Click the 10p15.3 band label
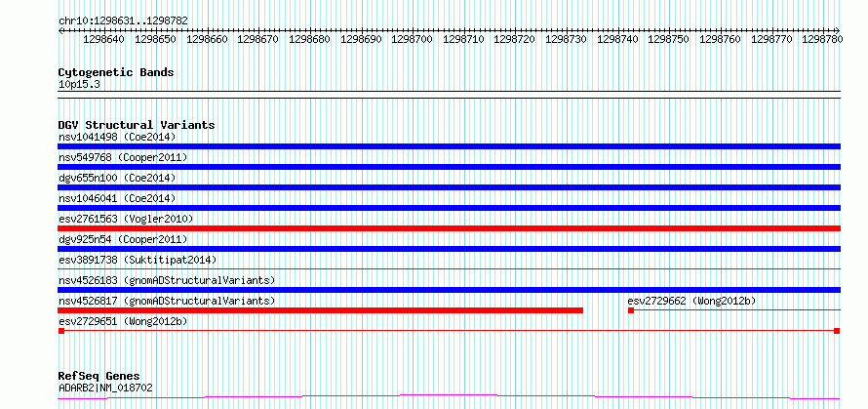The image size is (868, 409). [79, 85]
